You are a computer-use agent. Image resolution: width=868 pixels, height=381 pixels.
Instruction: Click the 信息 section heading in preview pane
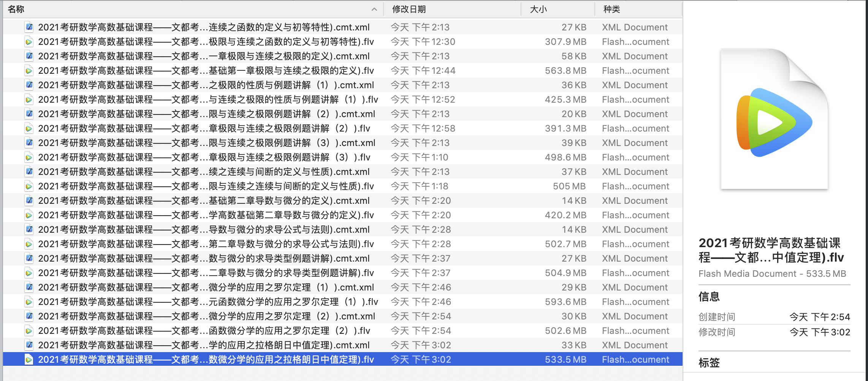pos(709,297)
